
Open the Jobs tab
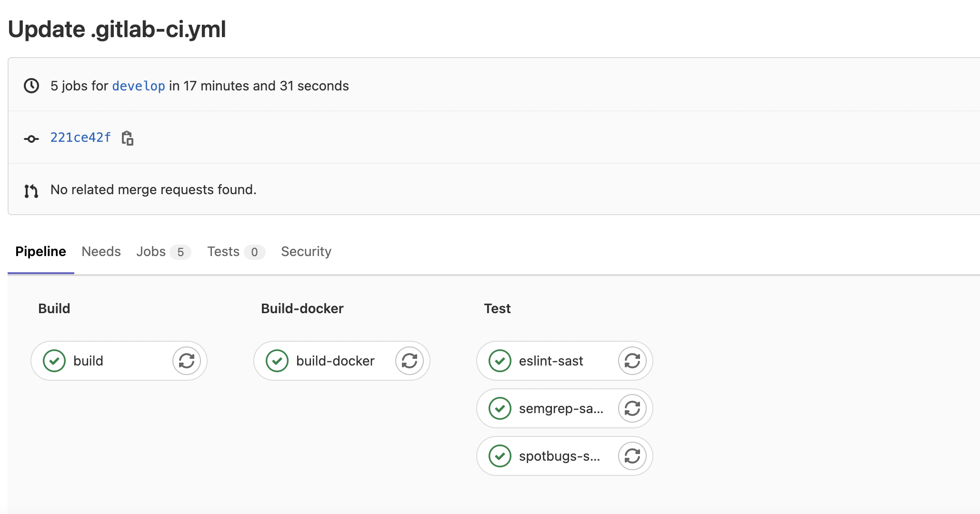coord(151,251)
